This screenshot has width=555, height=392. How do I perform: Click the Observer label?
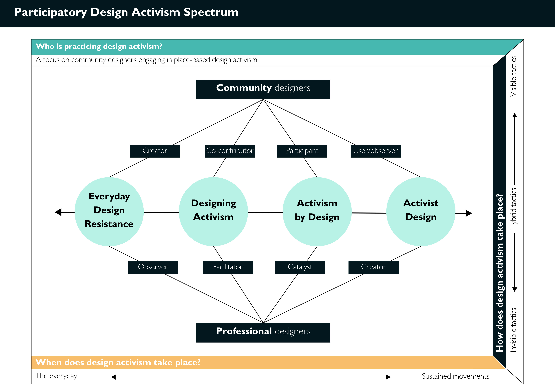153,267
